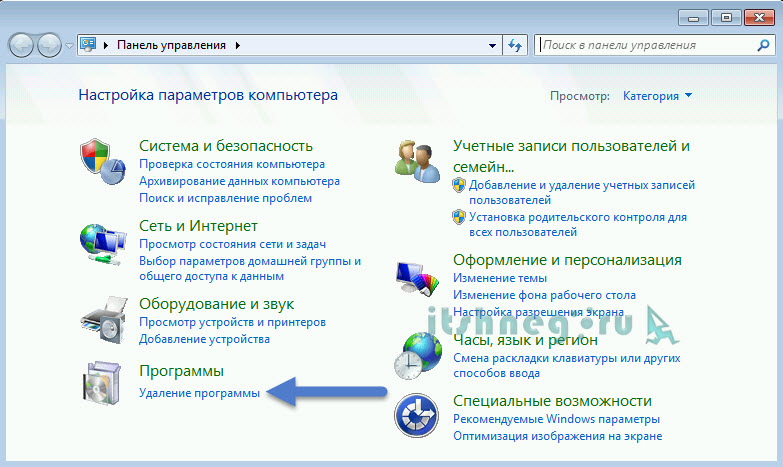Click shield icon beside Добавление и удаление
This screenshot has height=467, width=783.
pyautogui.click(x=459, y=185)
